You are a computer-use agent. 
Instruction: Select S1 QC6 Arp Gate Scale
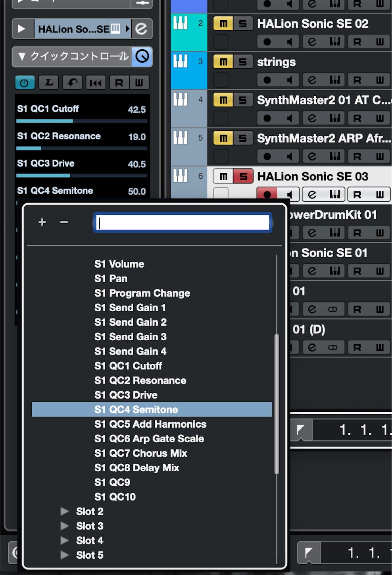coord(149,439)
